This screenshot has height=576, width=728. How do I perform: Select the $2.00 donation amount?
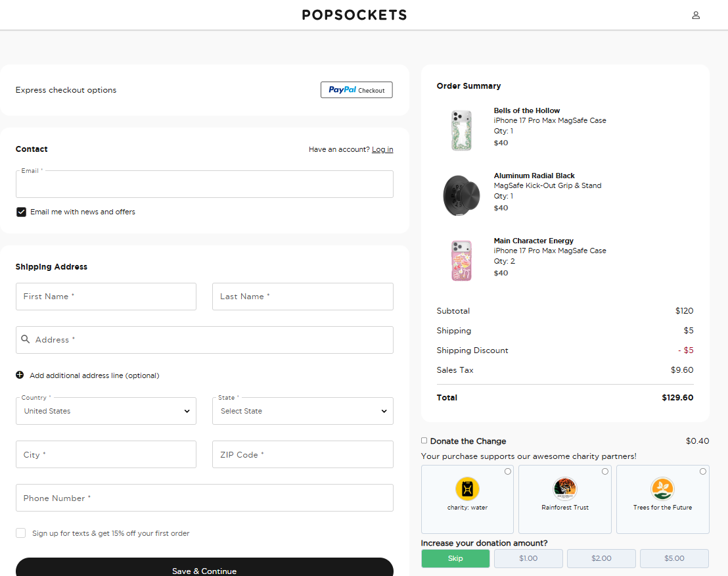[601, 558]
